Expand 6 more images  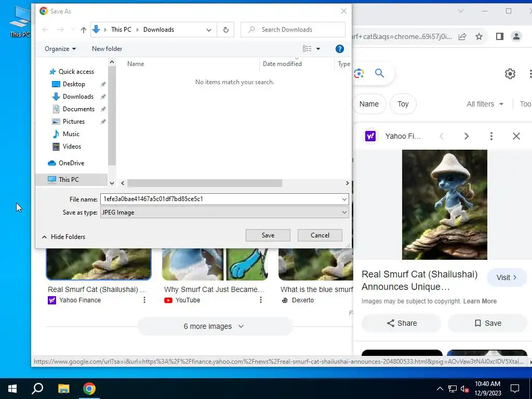215,326
